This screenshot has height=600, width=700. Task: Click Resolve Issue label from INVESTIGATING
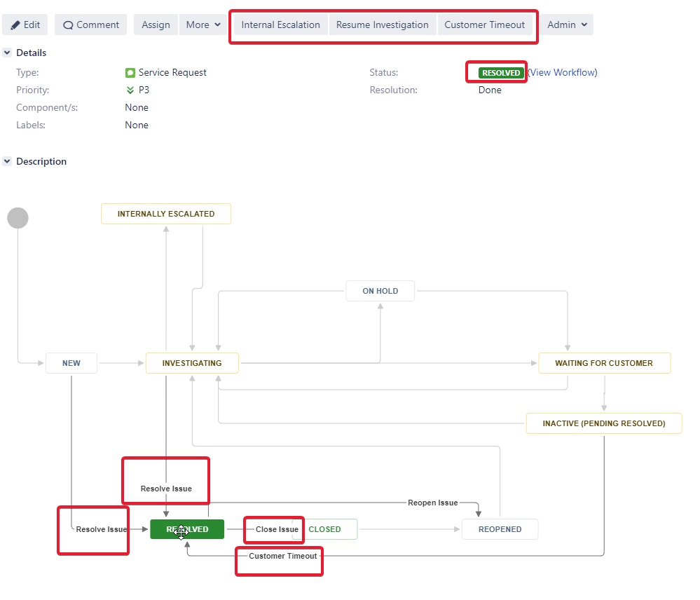coord(166,489)
